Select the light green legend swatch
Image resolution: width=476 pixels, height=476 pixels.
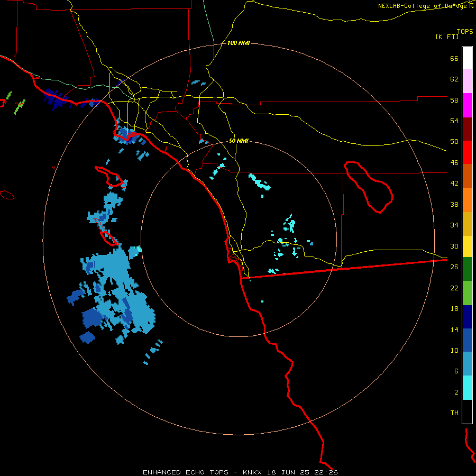(x=467, y=293)
